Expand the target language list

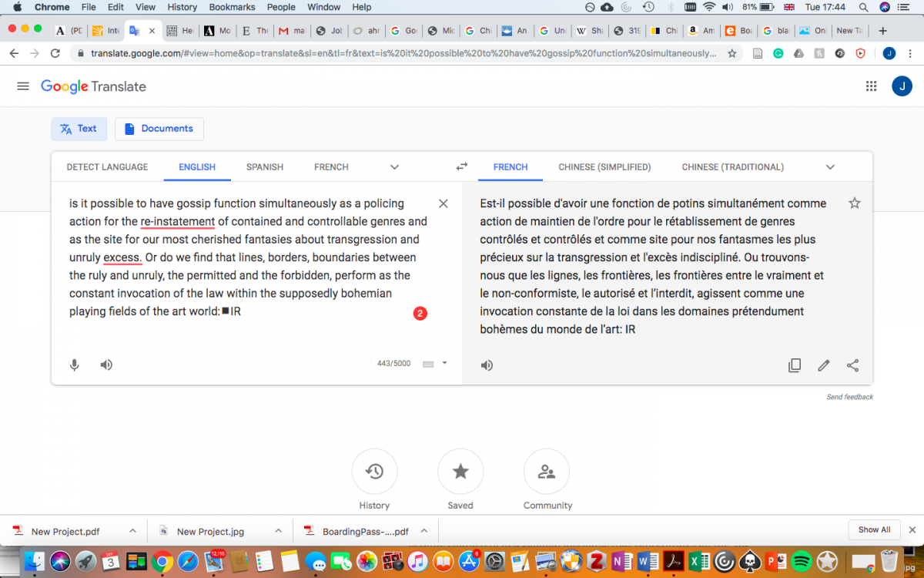[x=830, y=166]
